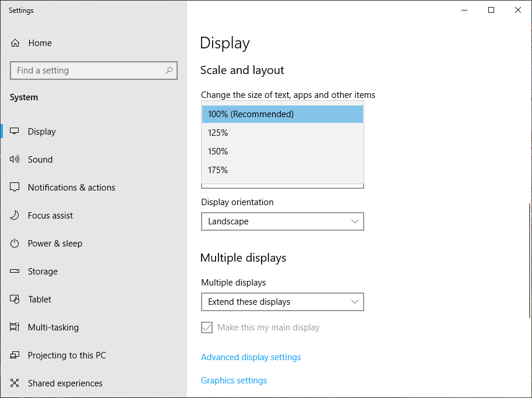
Task: Click the Find a setting search box
Action: point(87,71)
